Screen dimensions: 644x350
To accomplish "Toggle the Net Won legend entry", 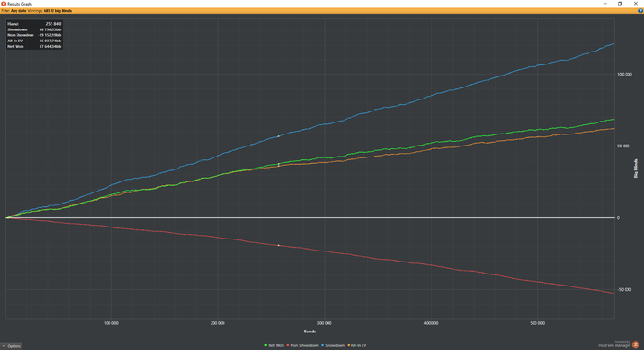I will pos(274,345).
